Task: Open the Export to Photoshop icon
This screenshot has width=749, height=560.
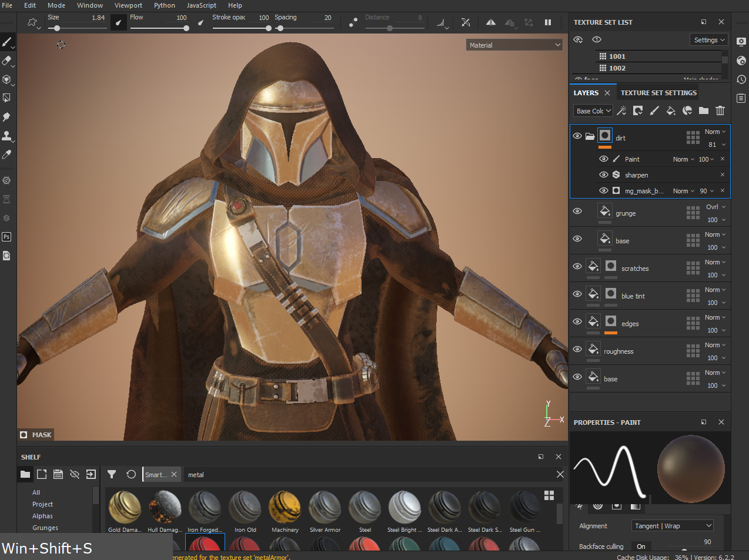Action: (6, 237)
